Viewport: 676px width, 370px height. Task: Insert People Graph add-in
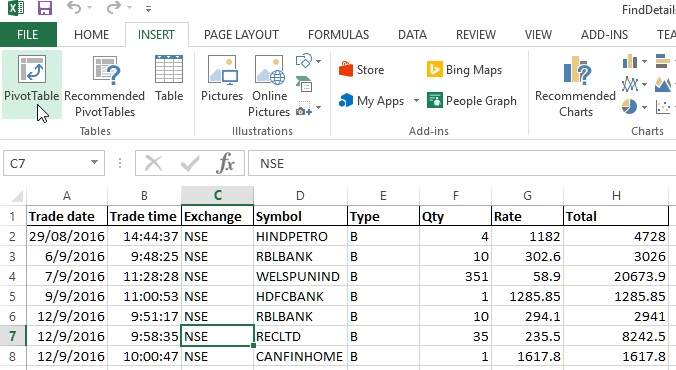(472, 101)
